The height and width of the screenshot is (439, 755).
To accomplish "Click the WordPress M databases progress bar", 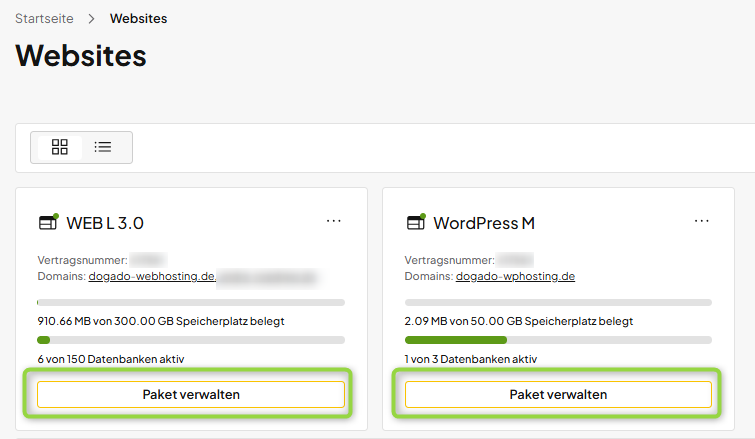I will (x=559, y=340).
